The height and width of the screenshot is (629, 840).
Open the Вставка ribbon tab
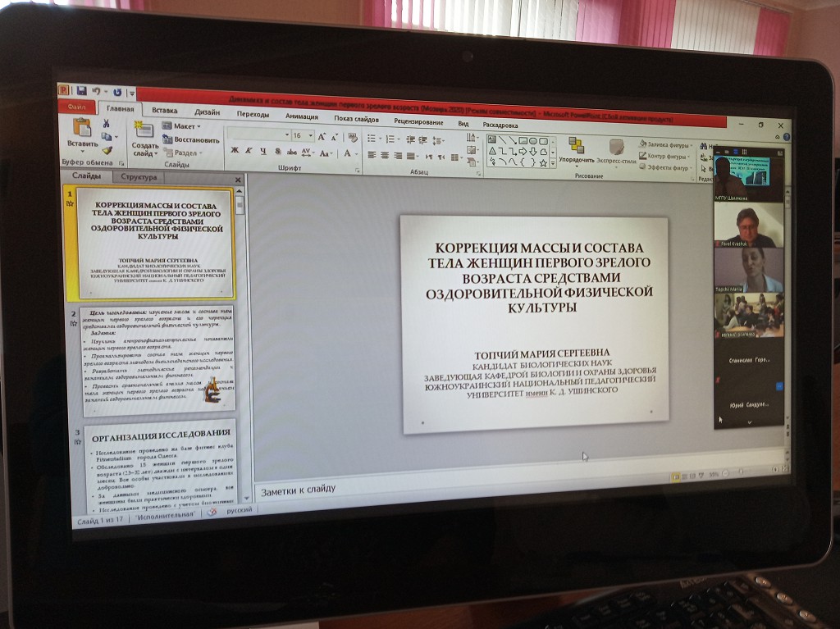(165, 111)
